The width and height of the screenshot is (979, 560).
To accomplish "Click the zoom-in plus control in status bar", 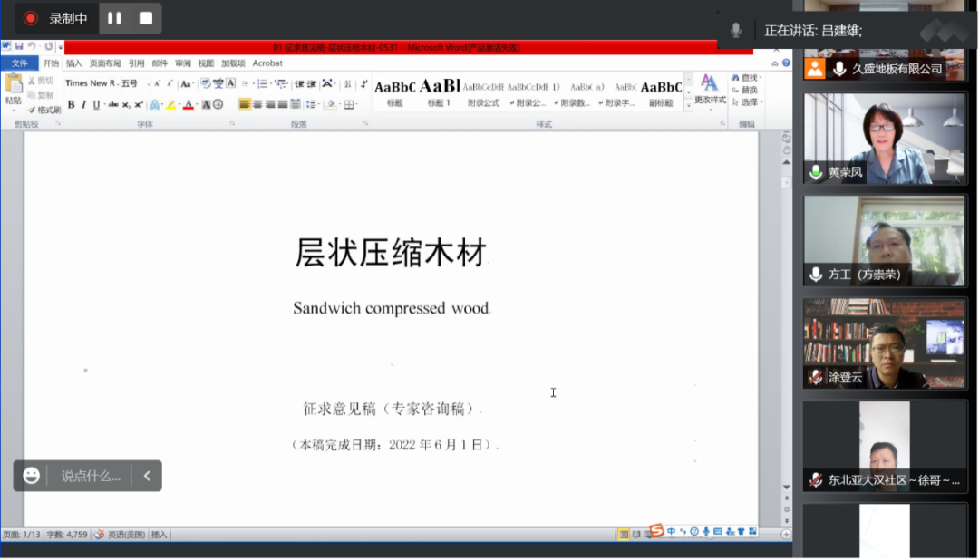I will tap(787, 533).
